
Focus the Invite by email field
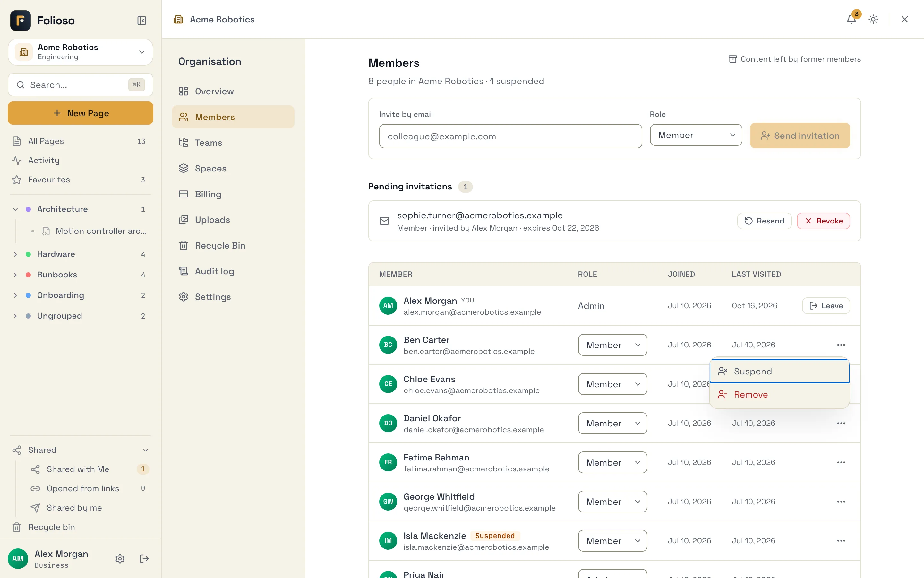point(510,136)
